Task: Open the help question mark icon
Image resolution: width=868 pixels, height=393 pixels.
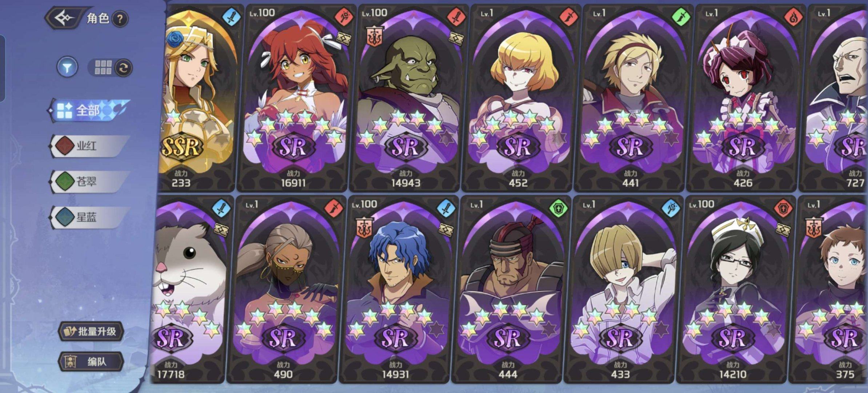Action: click(x=120, y=19)
